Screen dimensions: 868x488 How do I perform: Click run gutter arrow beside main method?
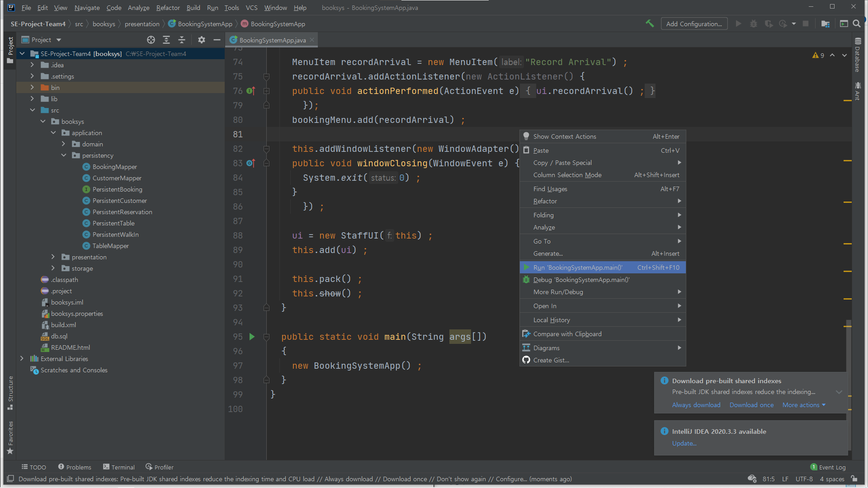(x=252, y=337)
